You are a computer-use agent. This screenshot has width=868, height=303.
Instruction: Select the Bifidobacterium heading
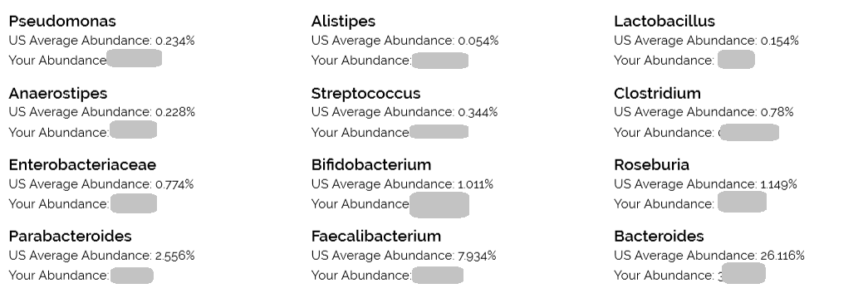tap(371, 164)
